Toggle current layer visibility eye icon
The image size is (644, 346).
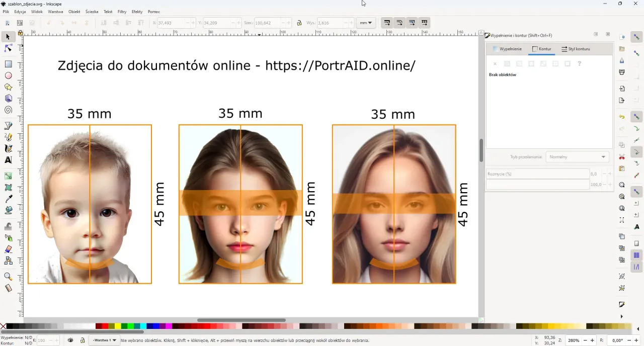tap(70, 340)
